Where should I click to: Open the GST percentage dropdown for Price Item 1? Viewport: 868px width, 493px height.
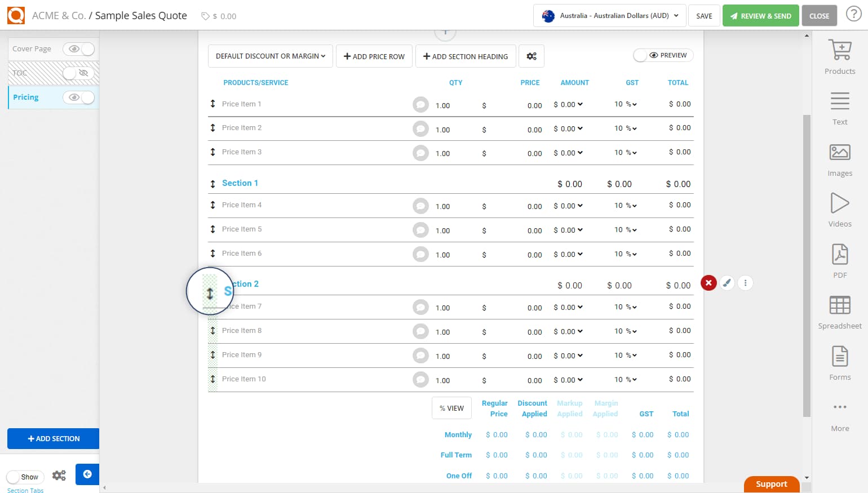coord(626,104)
